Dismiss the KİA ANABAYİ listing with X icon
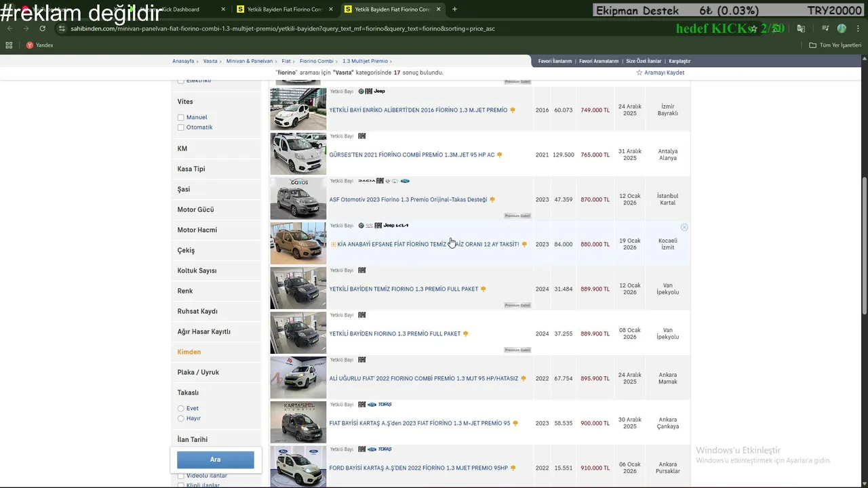Screen dimensions: 868x488 (684, 227)
